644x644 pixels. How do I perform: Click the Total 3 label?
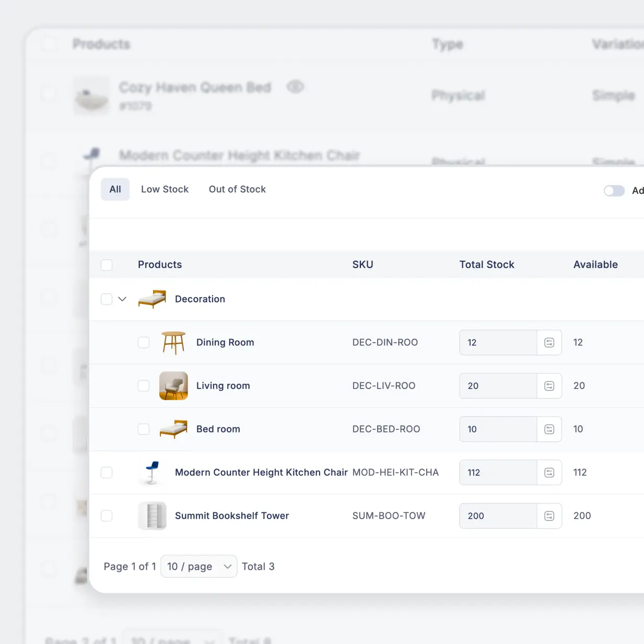pos(258,567)
